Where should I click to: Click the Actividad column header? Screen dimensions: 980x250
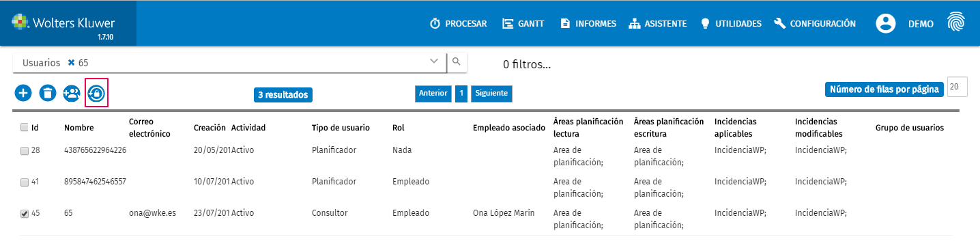pos(248,128)
